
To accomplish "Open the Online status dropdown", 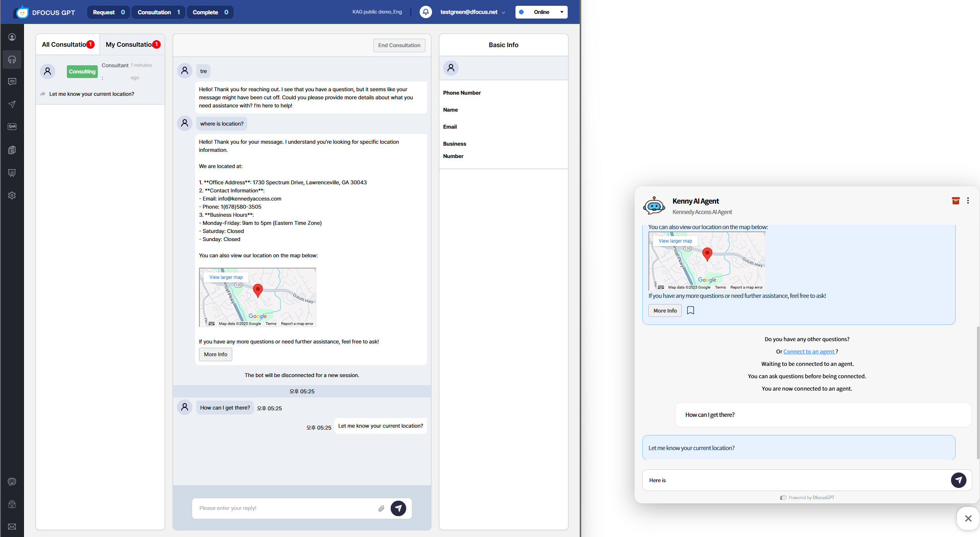I will [x=541, y=12].
